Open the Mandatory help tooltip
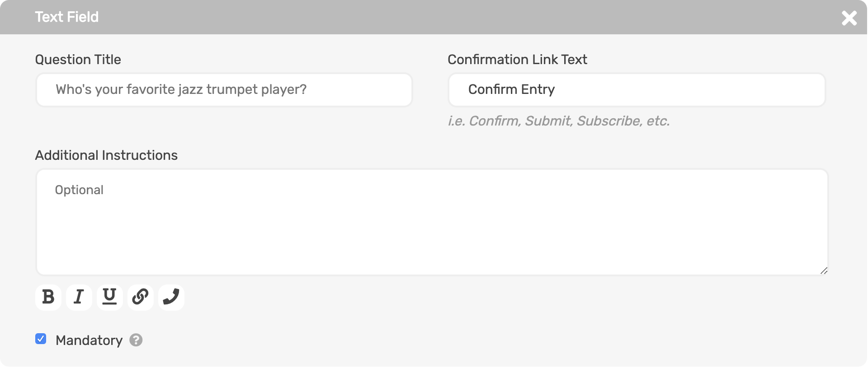 (x=136, y=340)
